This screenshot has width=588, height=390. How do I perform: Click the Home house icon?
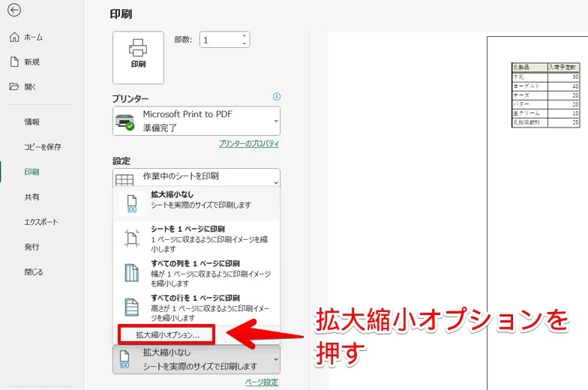tap(14, 37)
